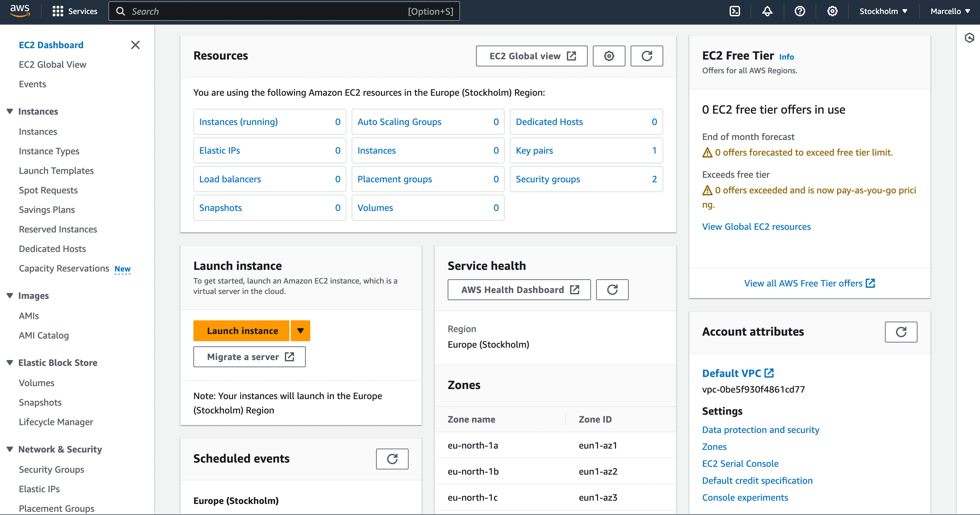Open Snapshots resource tile

tap(270, 208)
